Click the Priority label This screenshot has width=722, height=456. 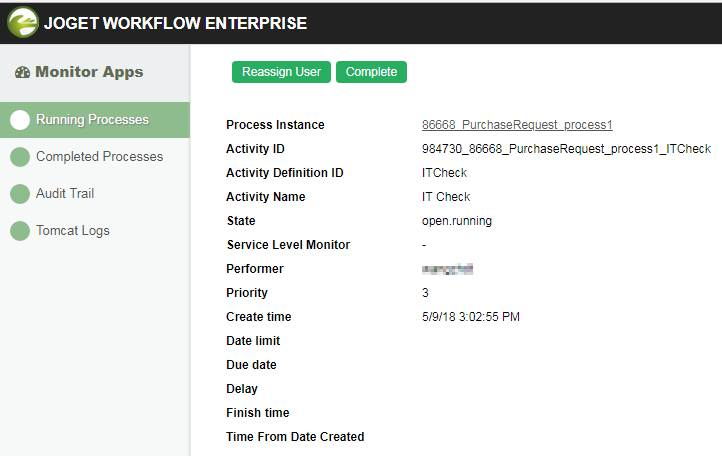point(247,293)
